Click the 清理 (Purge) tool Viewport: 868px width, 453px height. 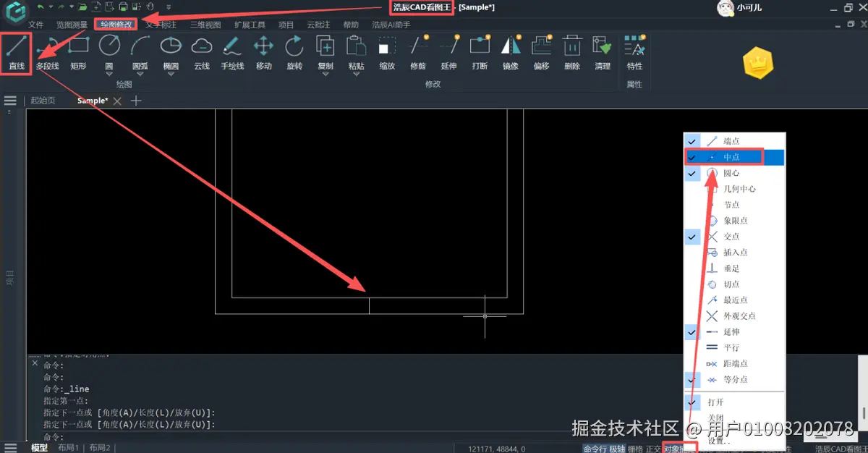(603, 53)
